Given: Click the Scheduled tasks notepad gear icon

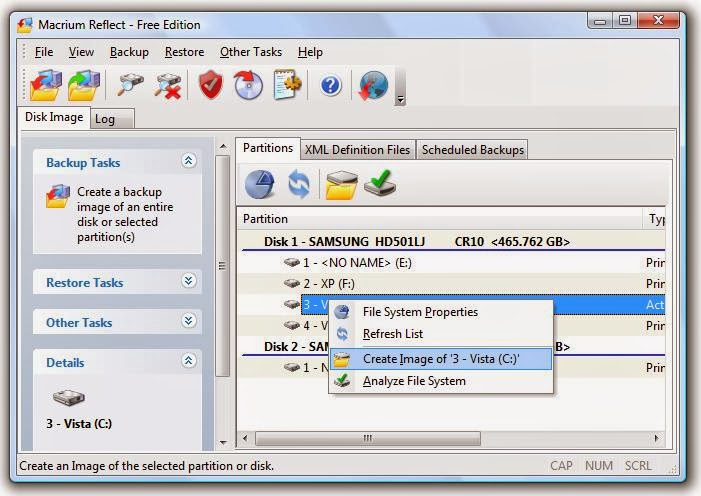Looking at the screenshot, I should [x=287, y=85].
